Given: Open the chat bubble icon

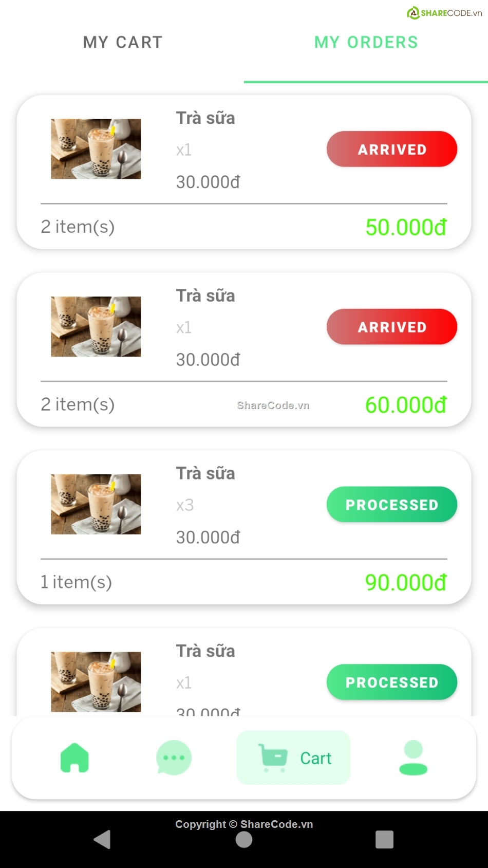Looking at the screenshot, I should pyautogui.click(x=174, y=758).
